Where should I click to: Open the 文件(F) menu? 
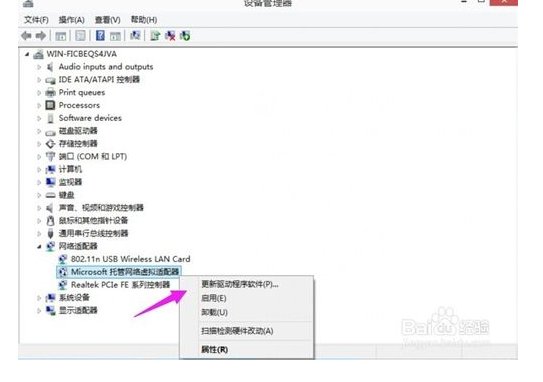tap(36, 20)
